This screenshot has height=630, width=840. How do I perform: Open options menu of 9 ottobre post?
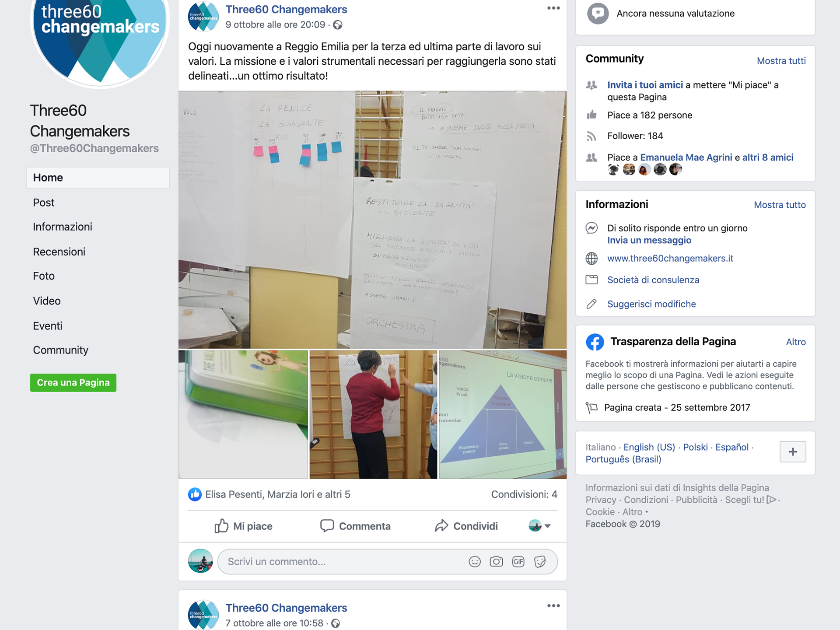pos(553,8)
